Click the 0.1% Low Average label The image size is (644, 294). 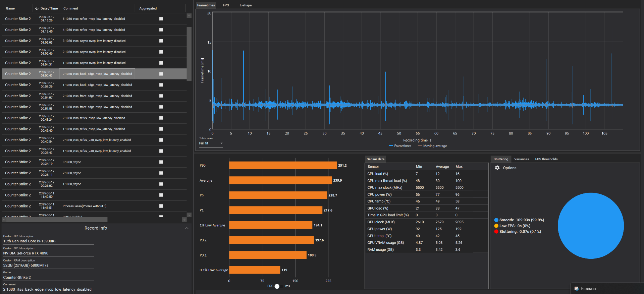(214, 270)
